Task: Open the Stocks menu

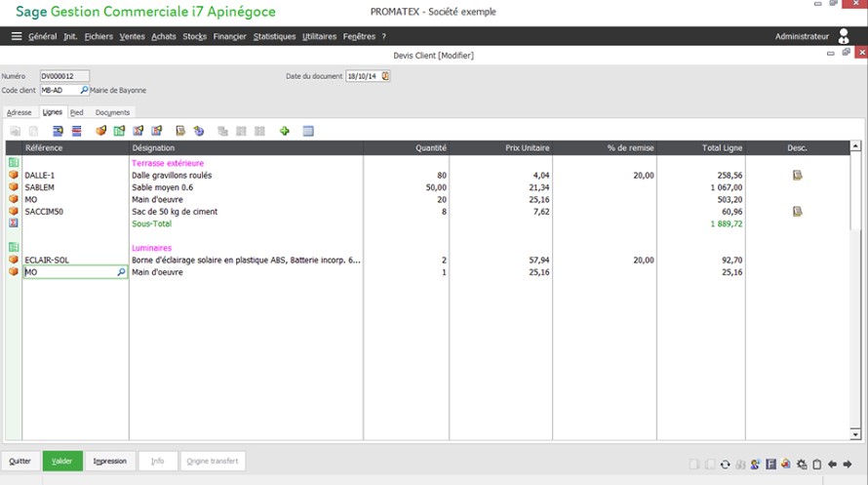Action: [x=194, y=36]
